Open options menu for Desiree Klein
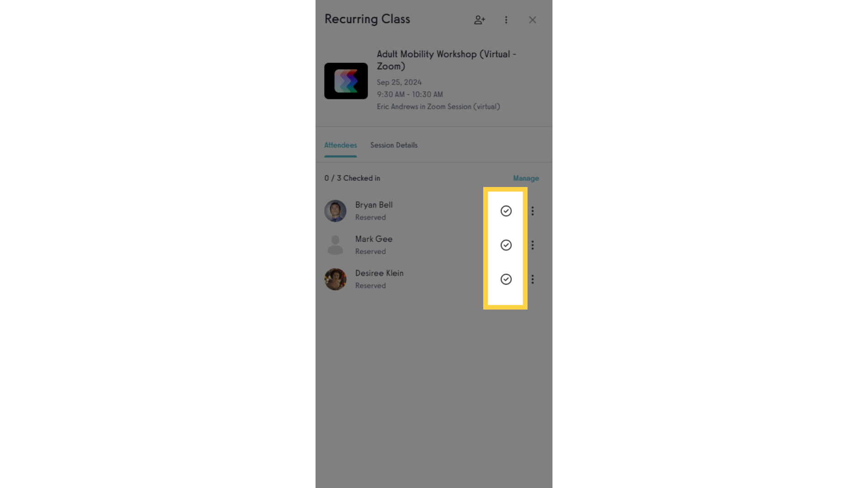The image size is (868, 488). pos(533,279)
